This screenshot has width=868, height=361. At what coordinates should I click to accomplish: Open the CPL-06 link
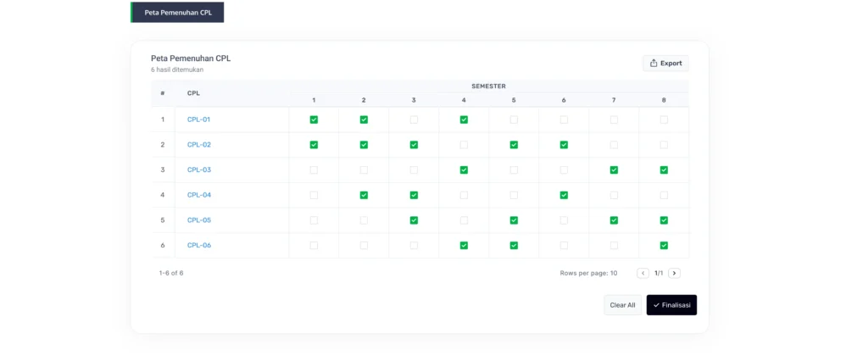(198, 245)
